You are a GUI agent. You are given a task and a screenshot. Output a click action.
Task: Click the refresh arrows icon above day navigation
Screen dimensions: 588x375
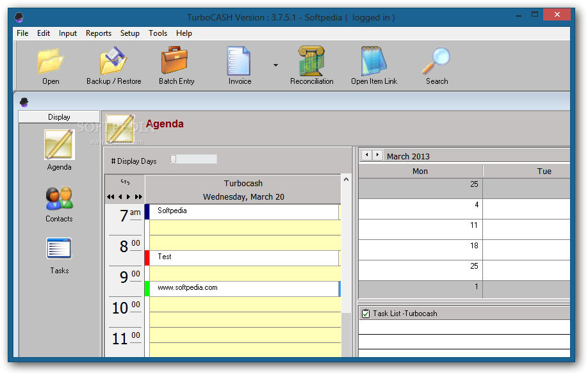pos(126,182)
